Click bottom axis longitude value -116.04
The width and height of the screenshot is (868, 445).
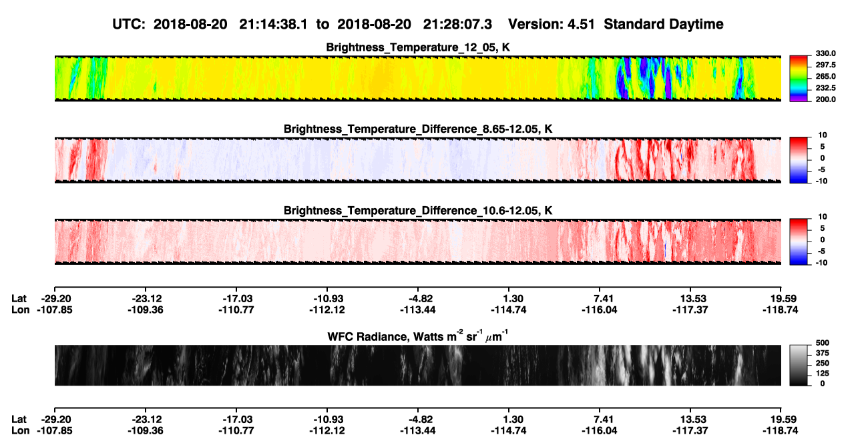(601, 430)
